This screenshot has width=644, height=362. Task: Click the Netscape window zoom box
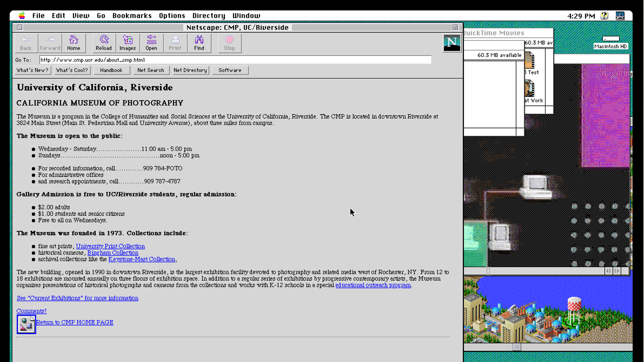pos(455,27)
